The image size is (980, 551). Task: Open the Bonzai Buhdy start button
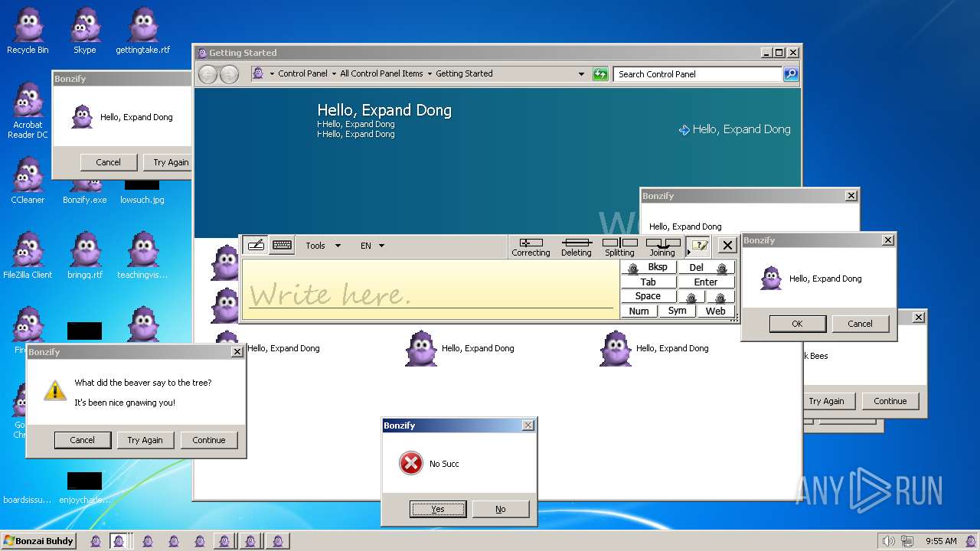tap(39, 541)
